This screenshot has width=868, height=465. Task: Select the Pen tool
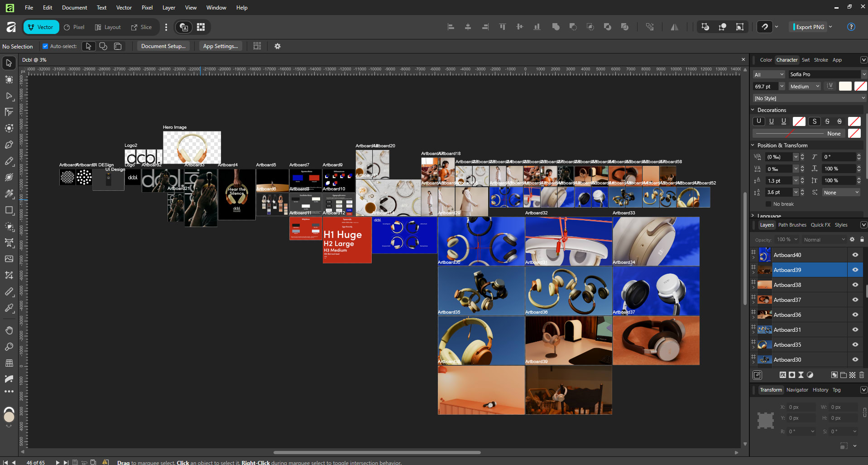pyautogui.click(x=9, y=145)
